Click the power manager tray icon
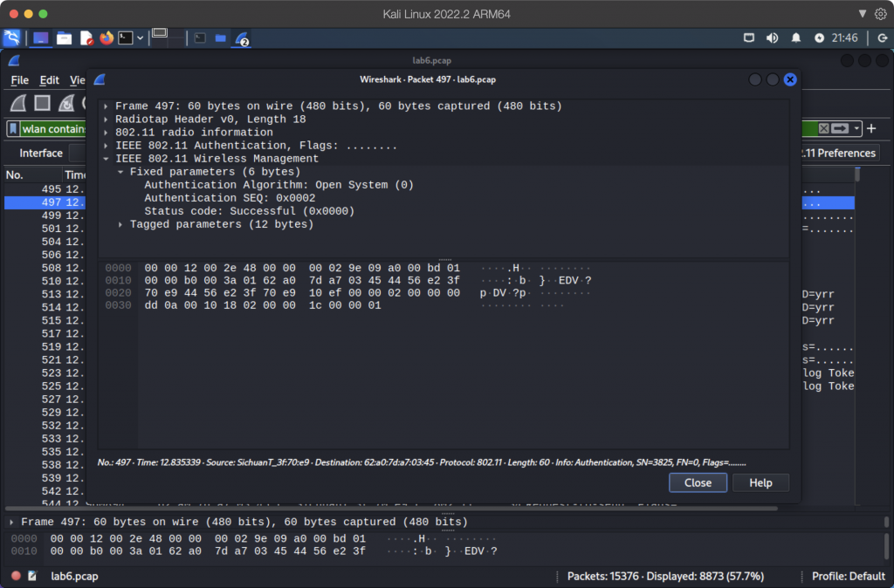Viewport: 894px width, 588px height. point(819,38)
